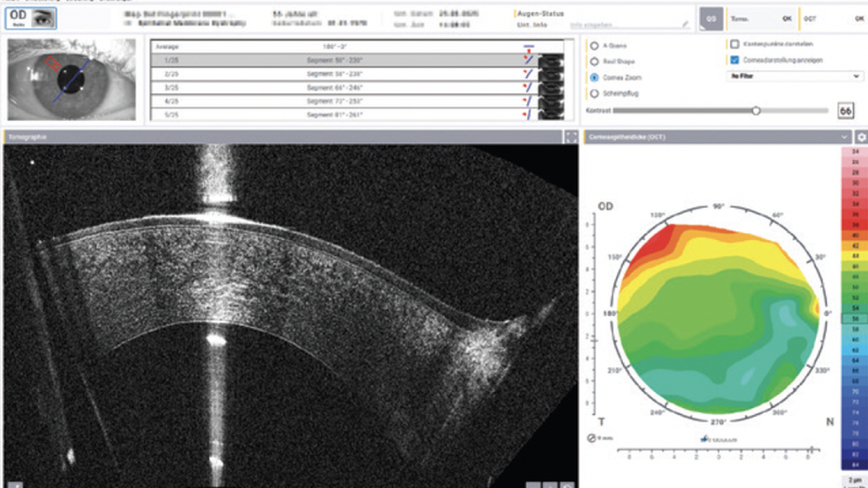Select the Average 180°-0° row

point(357,47)
